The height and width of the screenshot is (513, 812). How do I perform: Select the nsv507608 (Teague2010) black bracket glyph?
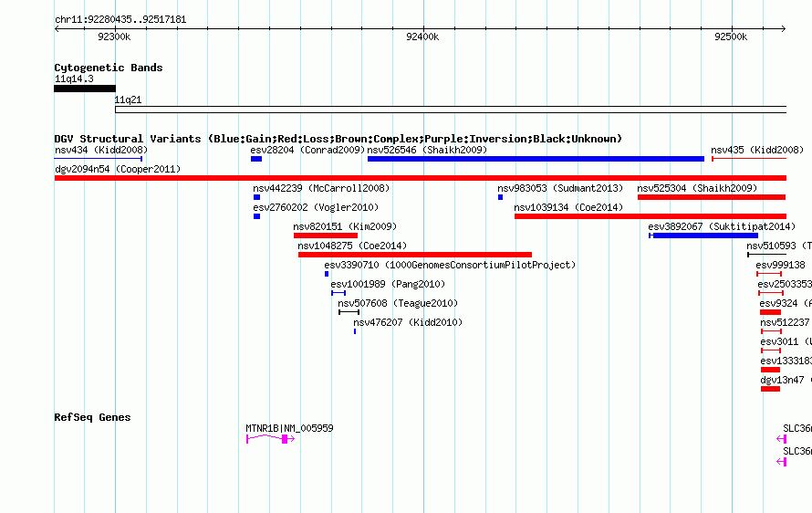pos(349,312)
